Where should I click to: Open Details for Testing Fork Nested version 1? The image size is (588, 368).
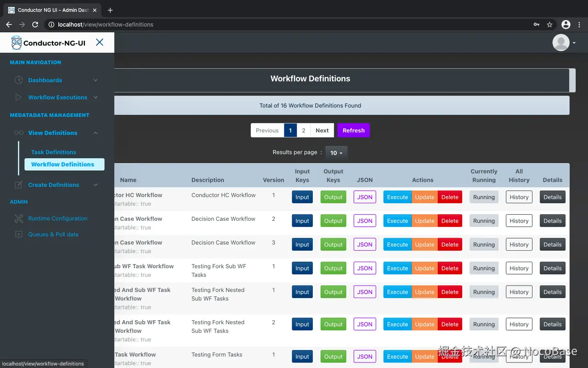tap(553, 292)
